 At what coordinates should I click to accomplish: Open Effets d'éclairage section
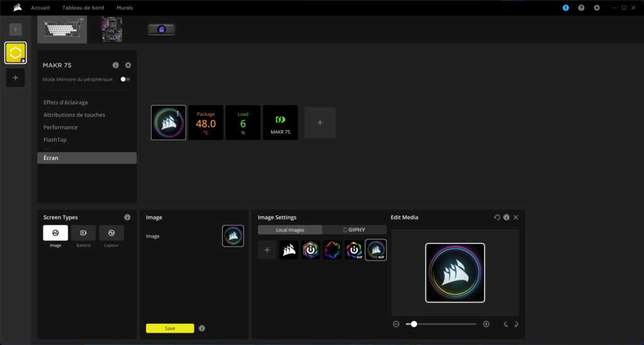65,102
